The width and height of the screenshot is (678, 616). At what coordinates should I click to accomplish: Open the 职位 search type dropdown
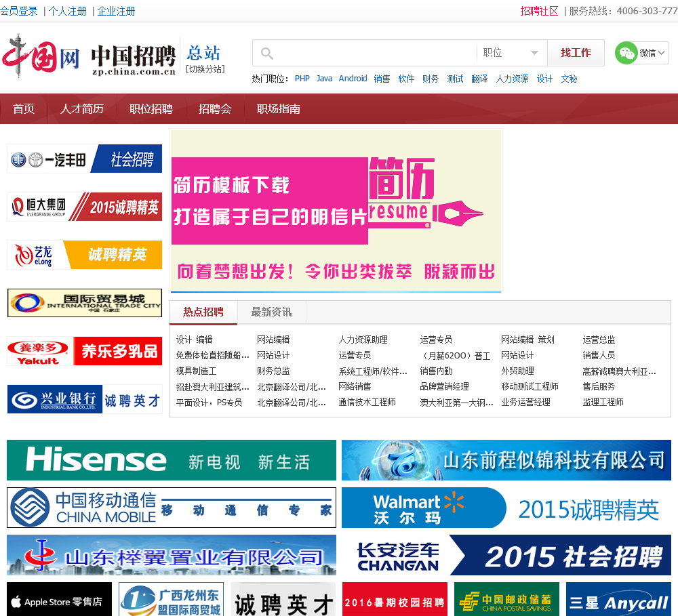click(512, 53)
